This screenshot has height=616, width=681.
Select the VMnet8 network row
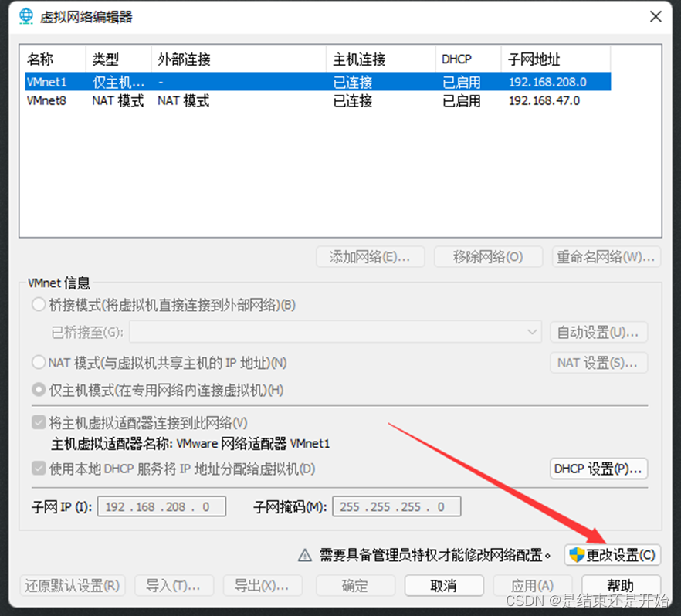[x=317, y=100]
